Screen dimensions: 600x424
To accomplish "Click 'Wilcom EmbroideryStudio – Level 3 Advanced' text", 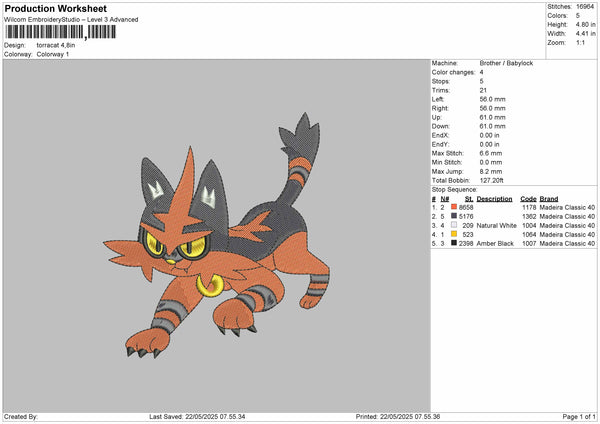I will pos(71,20).
